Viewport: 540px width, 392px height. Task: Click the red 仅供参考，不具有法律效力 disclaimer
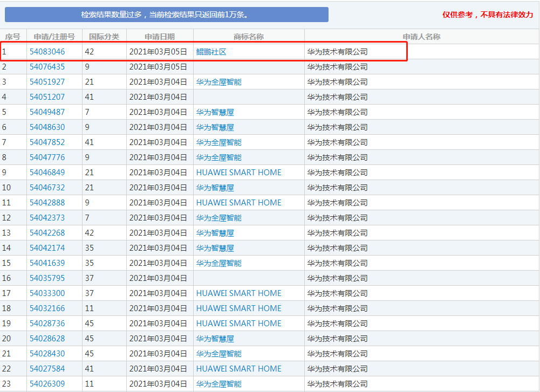pyautogui.click(x=488, y=15)
